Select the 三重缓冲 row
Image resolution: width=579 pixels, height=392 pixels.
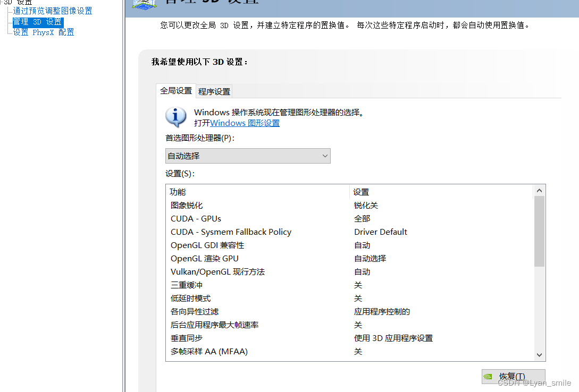point(350,285)
